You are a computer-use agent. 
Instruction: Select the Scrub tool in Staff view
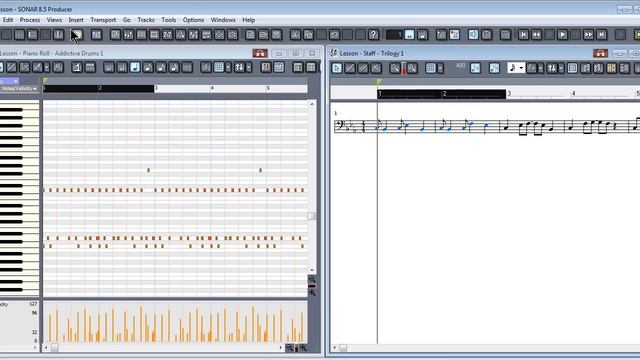click(x=376, y=68)
